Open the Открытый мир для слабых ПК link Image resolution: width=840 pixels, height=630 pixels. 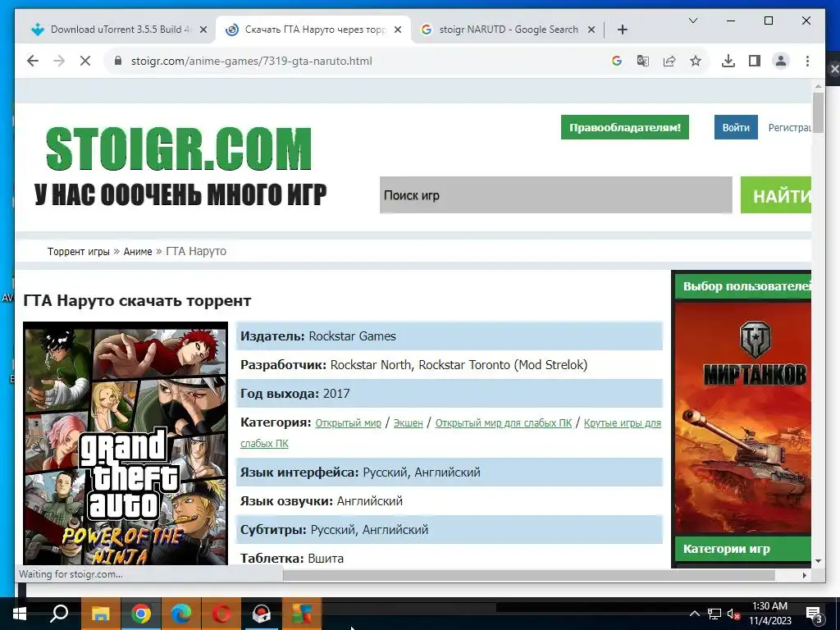click(x=504, y=423)
